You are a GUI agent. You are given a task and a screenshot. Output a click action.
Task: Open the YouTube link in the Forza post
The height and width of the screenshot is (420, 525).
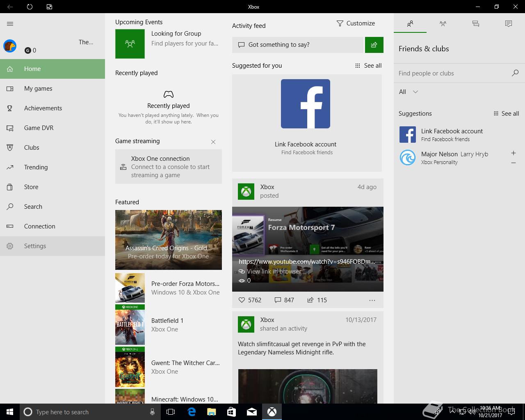[x=307, y=261]
